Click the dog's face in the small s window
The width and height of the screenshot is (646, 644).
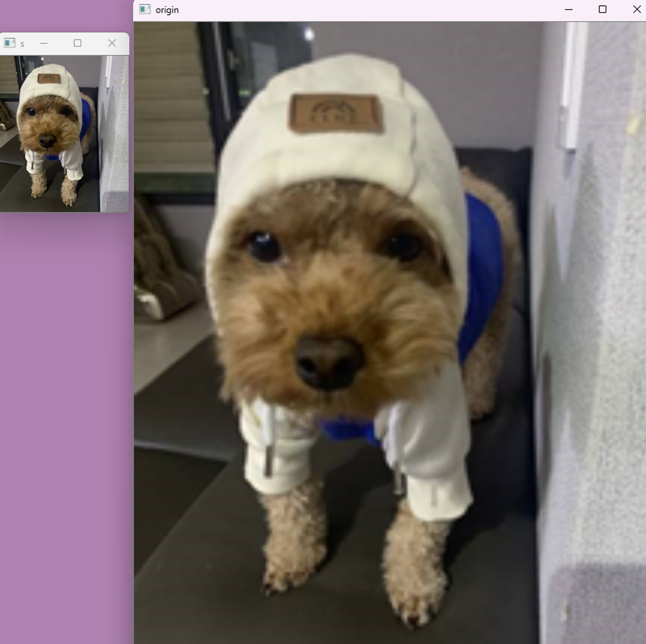pos(48,125)
